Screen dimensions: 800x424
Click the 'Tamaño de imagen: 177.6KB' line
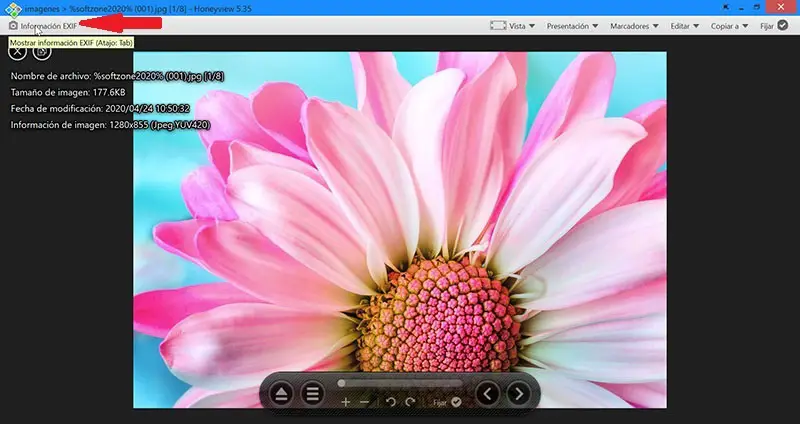[x=68, y=92]
